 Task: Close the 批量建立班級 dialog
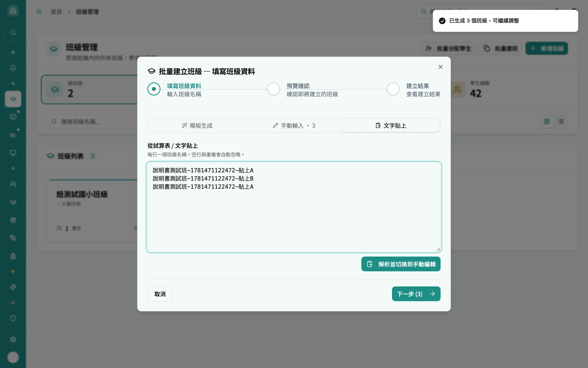pyautogui.click(x=440, y=67)
